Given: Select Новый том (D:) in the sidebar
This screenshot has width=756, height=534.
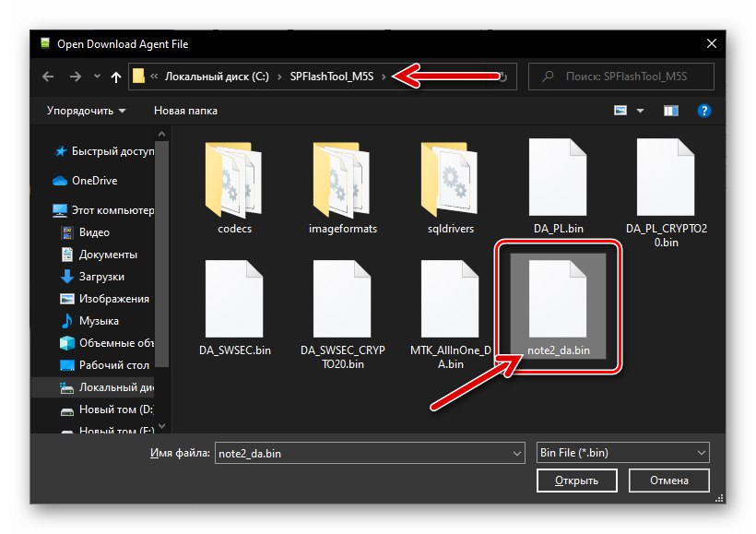Looking at the screenshot, I should [107, 409].
